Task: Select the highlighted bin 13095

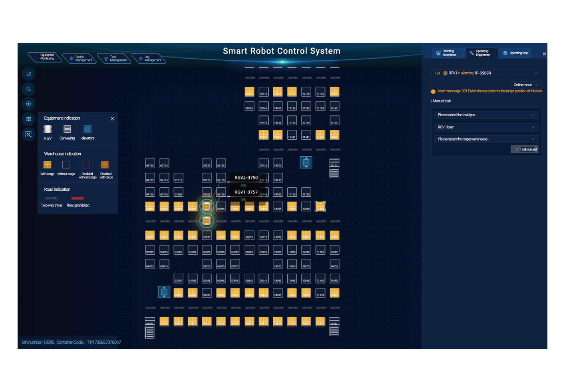Action: click(x=320, y=206)
